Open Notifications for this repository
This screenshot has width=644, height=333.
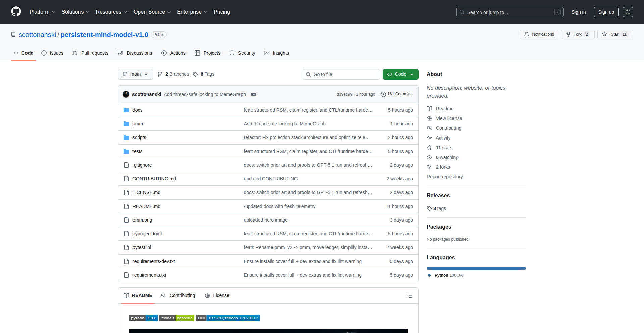click(x=539, y=34)
